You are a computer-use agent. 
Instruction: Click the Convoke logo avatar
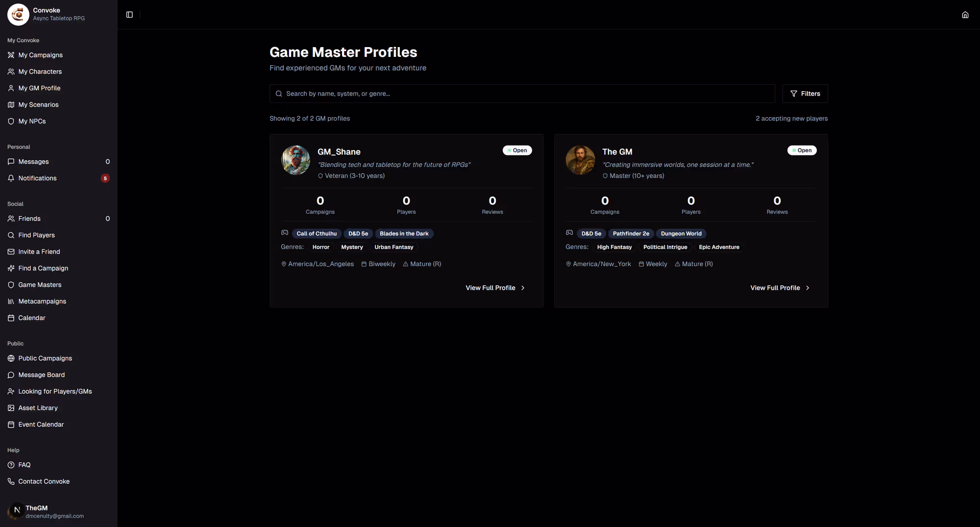(x=18, y=14)
